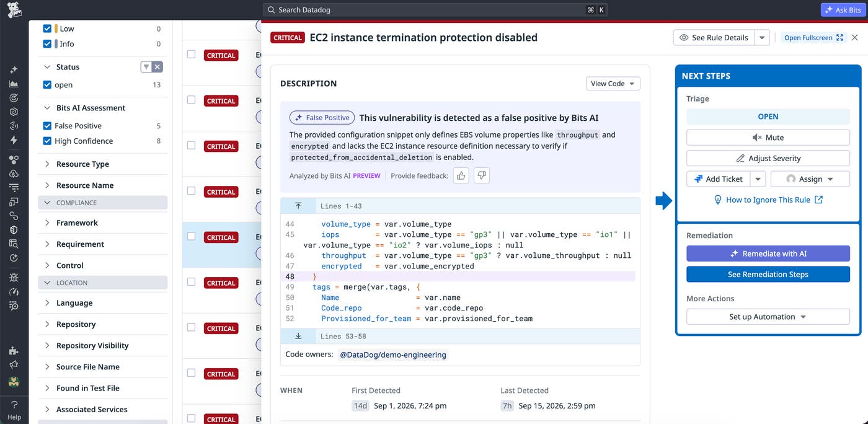Mute this finding
Viewport: 868px width, 424px height.
768,138
